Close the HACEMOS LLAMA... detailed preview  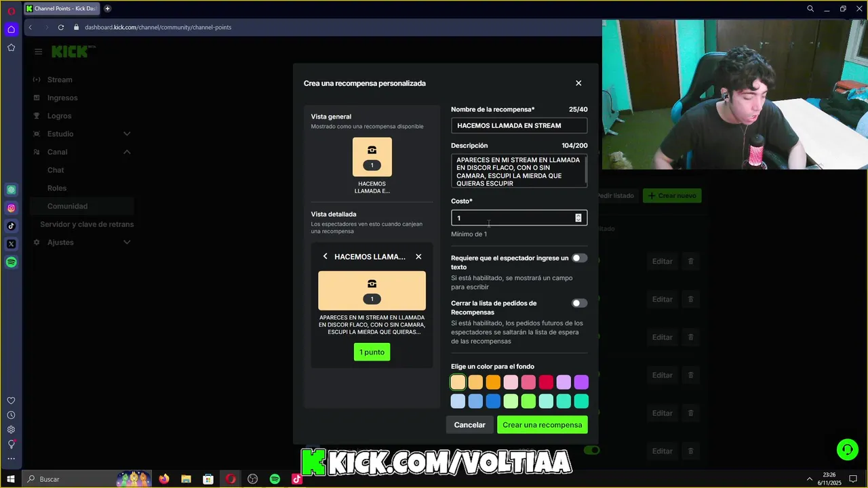(418, 256)
